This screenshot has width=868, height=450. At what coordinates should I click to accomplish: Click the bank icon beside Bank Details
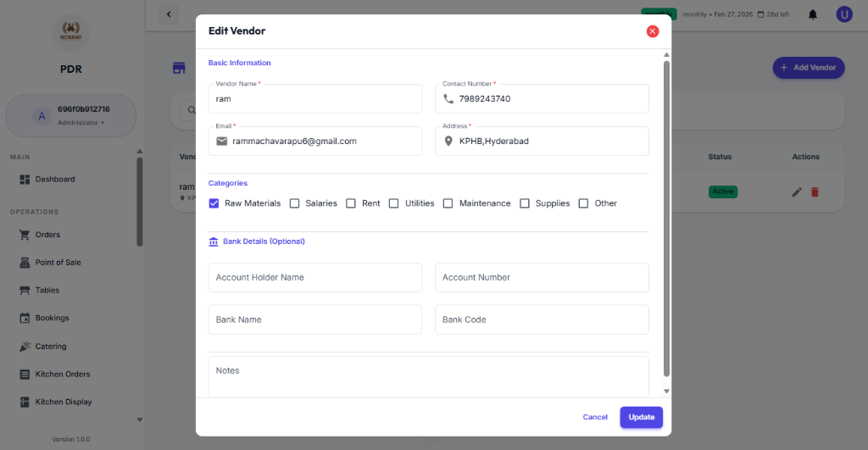coord(213,242)
